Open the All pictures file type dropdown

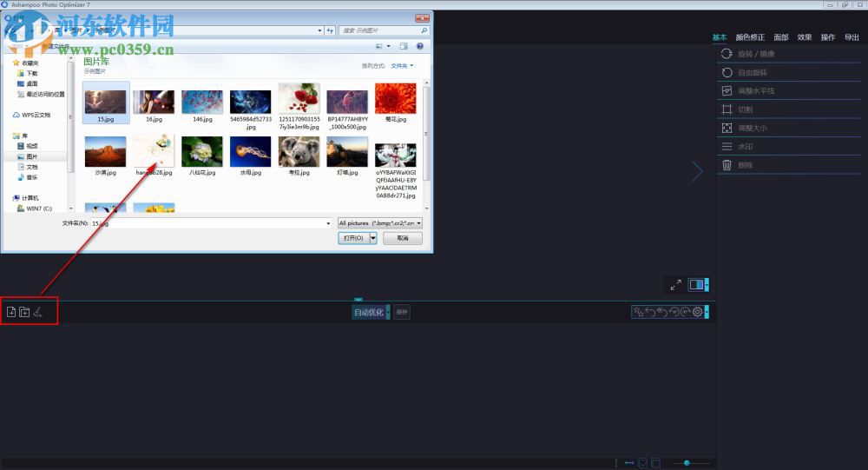pos(380,222)
